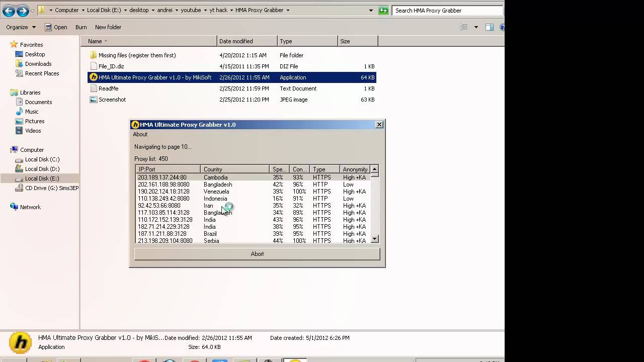
Task: Click the Burn toolbar button
Action: (x=81, y=27)
